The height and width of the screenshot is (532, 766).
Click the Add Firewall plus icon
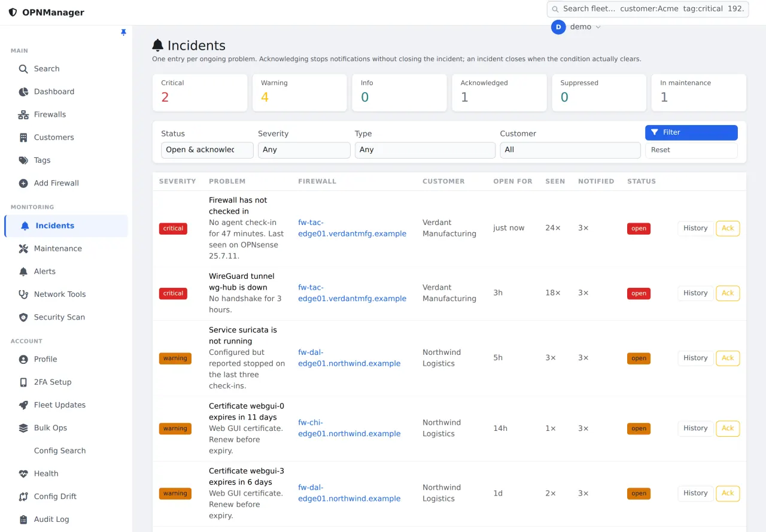23,183
